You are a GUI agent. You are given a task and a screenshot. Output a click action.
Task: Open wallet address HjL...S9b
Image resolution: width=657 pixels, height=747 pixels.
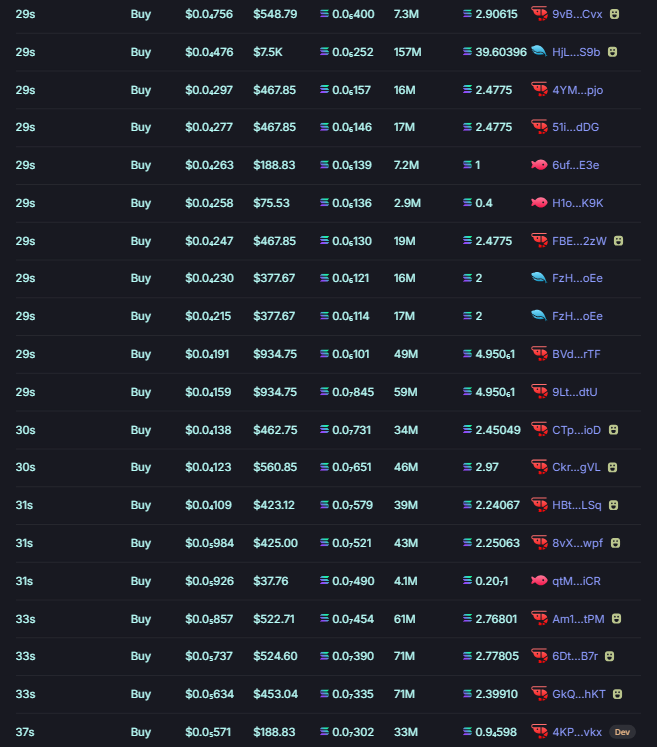576,51
